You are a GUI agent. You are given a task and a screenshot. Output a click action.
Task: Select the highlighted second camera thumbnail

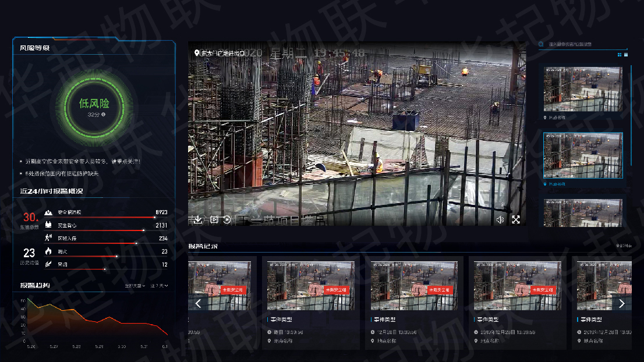[583, 155]
